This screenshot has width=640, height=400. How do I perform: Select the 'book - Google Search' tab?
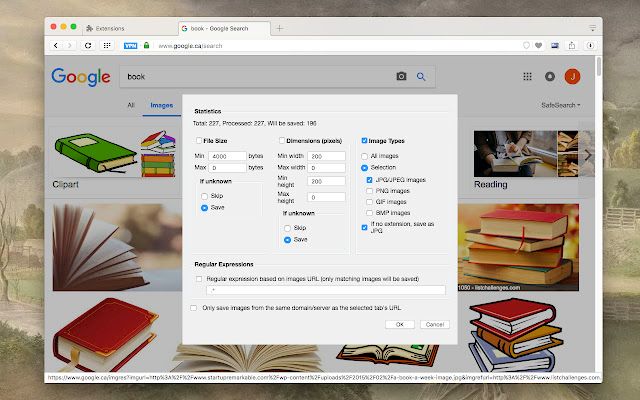tap(224, 28)
